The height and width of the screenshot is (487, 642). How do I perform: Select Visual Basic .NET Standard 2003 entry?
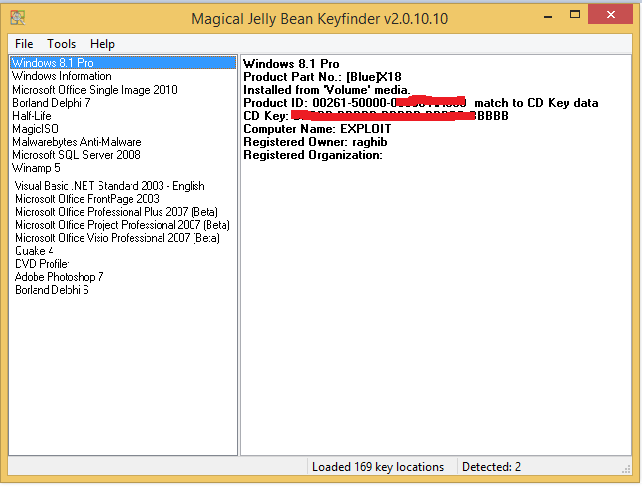109,185
